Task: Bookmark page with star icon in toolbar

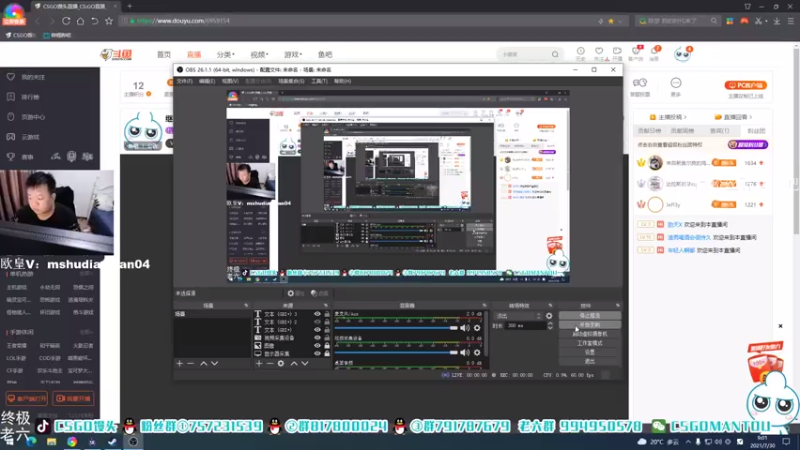Action: pos(109,21)
